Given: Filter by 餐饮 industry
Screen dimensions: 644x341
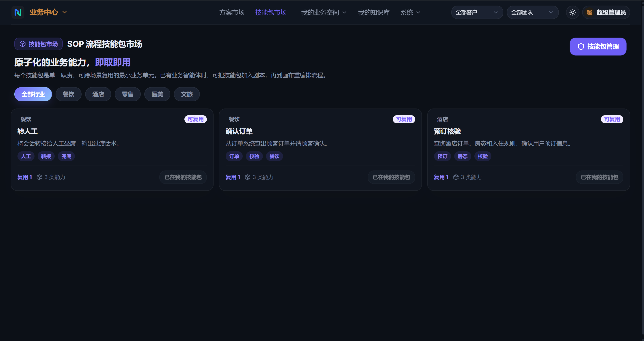Looking at the screenshot, I should pyautogui.click(x=69, y=94).
